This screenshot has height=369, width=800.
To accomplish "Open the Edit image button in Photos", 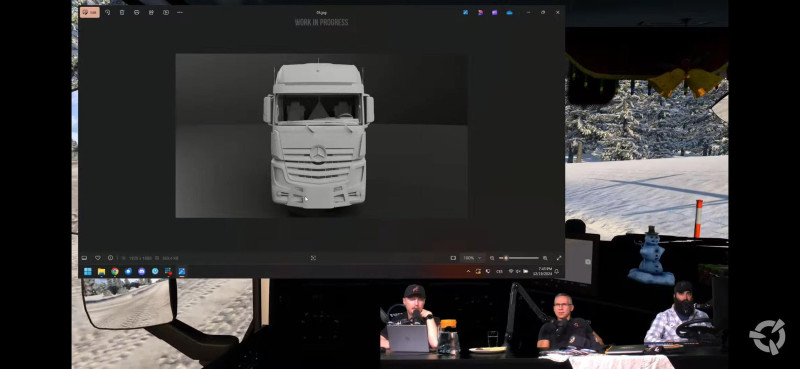I will [x=90, y=12].
